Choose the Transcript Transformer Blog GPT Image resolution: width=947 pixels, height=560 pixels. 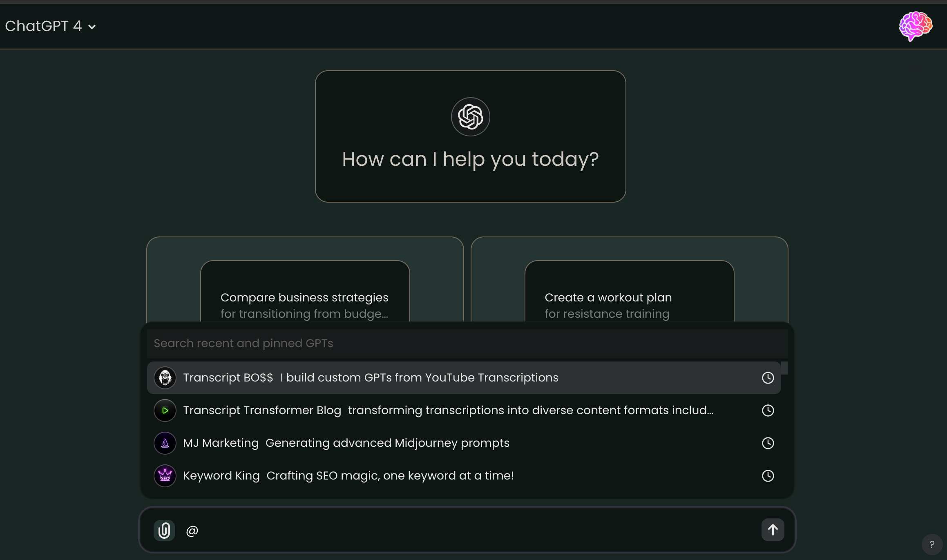(464, 410)
